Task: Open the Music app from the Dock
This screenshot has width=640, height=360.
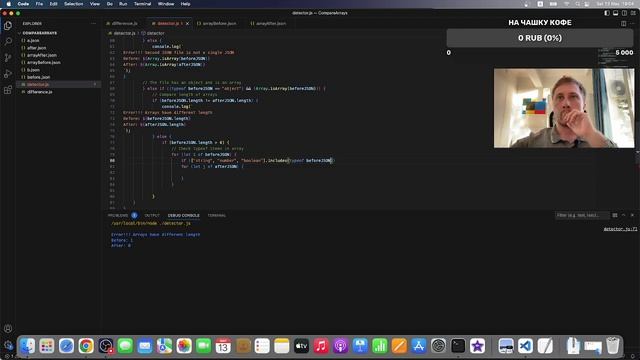Action: [321, 346]
